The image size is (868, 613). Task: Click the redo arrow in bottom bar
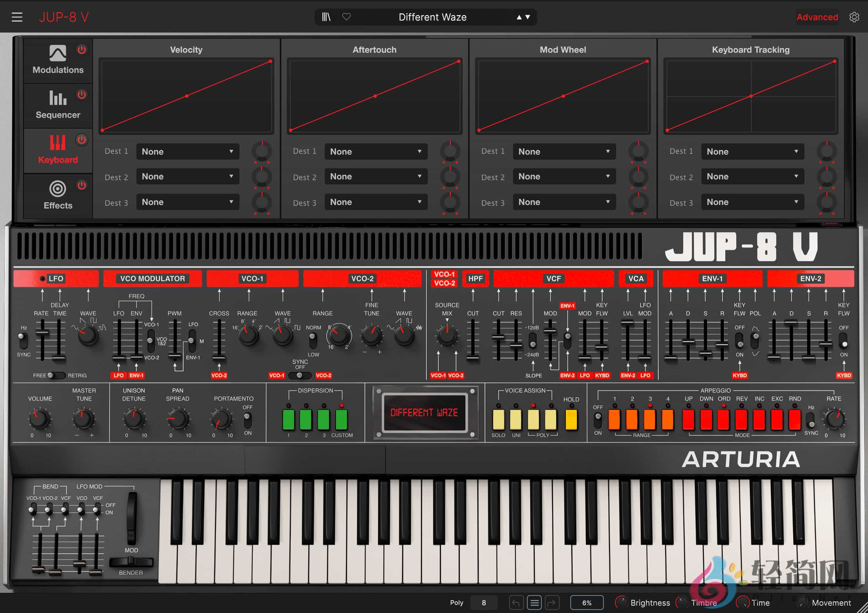point(552,603)
